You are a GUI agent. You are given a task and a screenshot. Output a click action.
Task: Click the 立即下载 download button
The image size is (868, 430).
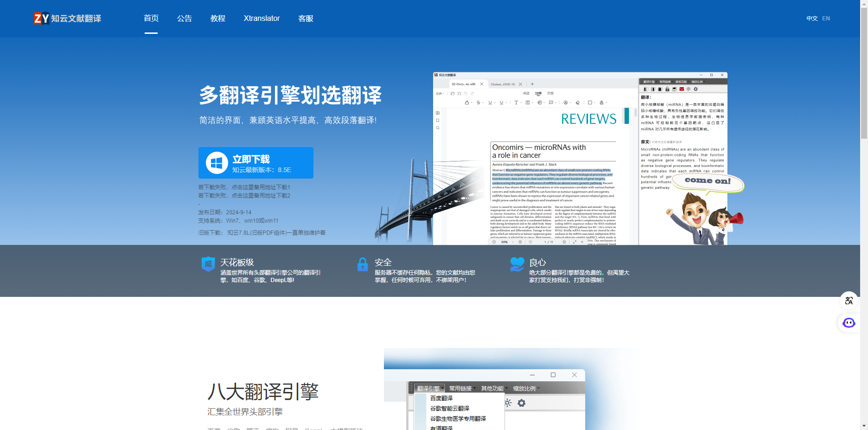[256, 163]
